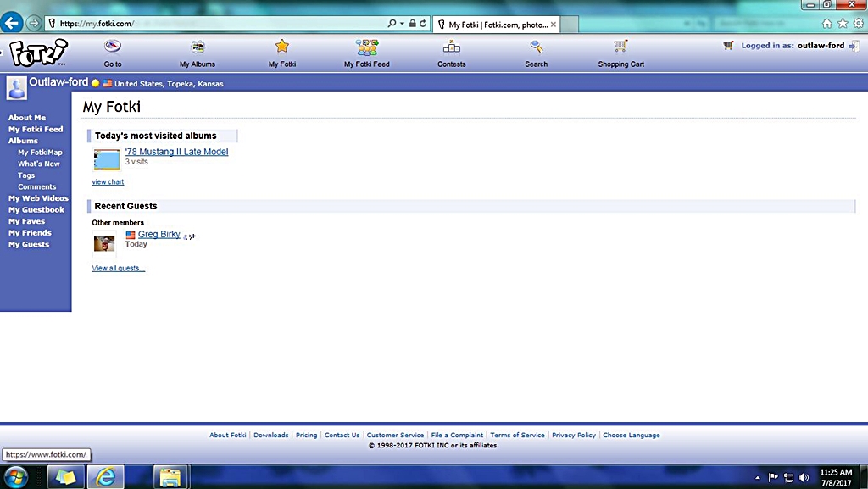Click the US flag beside Greg Birky
This screenshot has width=868, height=489.
click(x=131, y=235)
